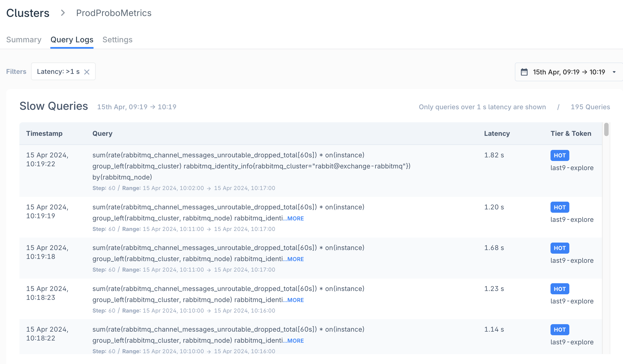
Task: Click last9-explore token in the 1.14 s row
Action: click(x=572, y=342)
